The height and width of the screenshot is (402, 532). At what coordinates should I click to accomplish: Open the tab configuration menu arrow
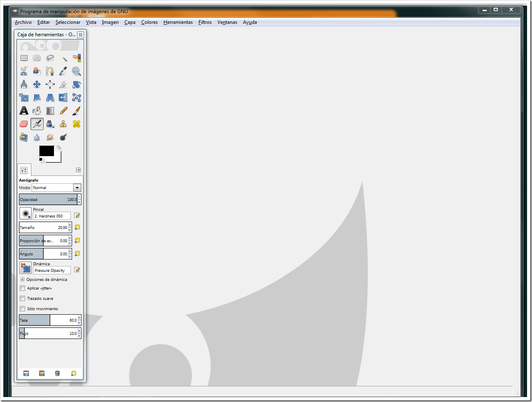point(78,170)
